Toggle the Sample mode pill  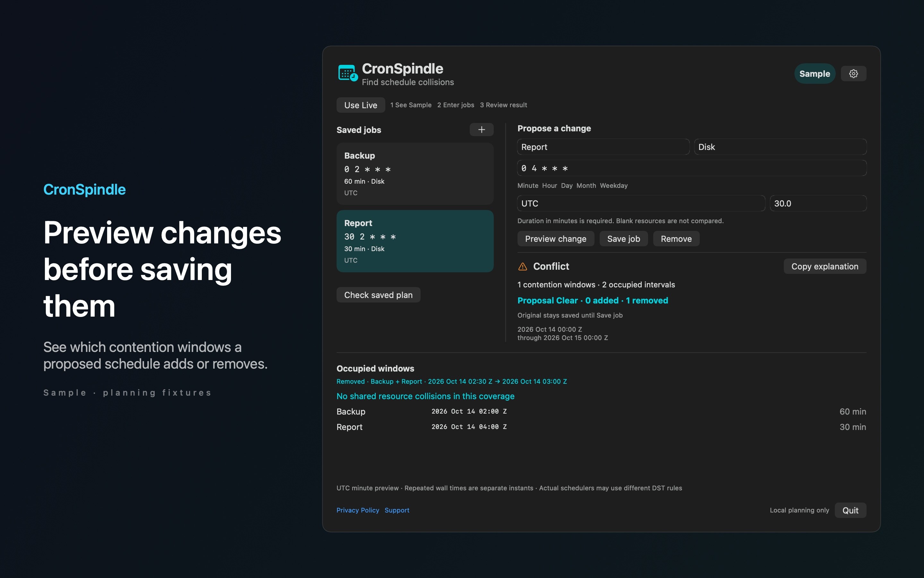pyautogui.click(x=814, y=74)
